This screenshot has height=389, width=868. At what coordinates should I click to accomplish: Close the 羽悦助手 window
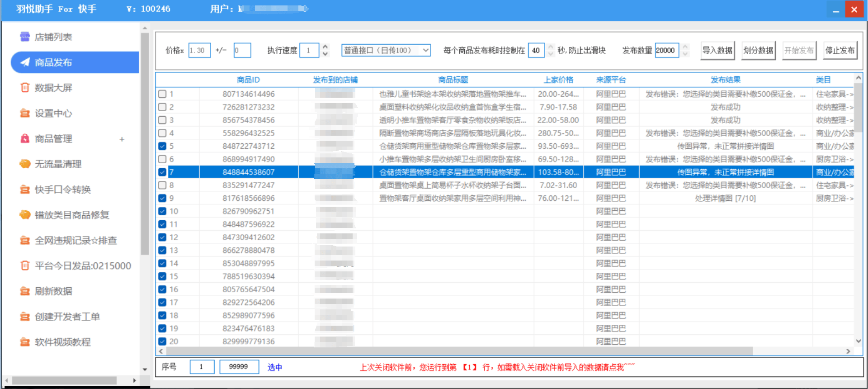coord(854,10)
